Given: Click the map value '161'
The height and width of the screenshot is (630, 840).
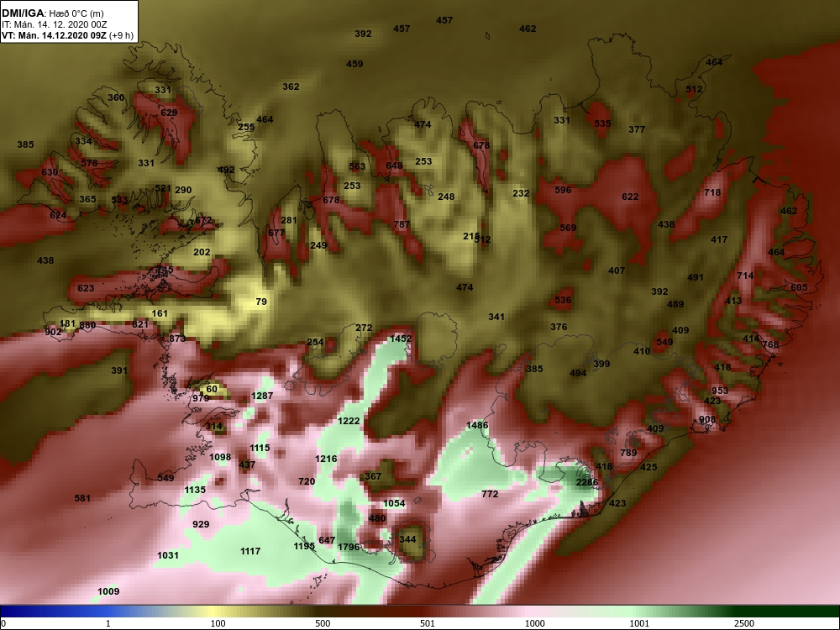Looking at the screenshot, I should pos(160,313).
